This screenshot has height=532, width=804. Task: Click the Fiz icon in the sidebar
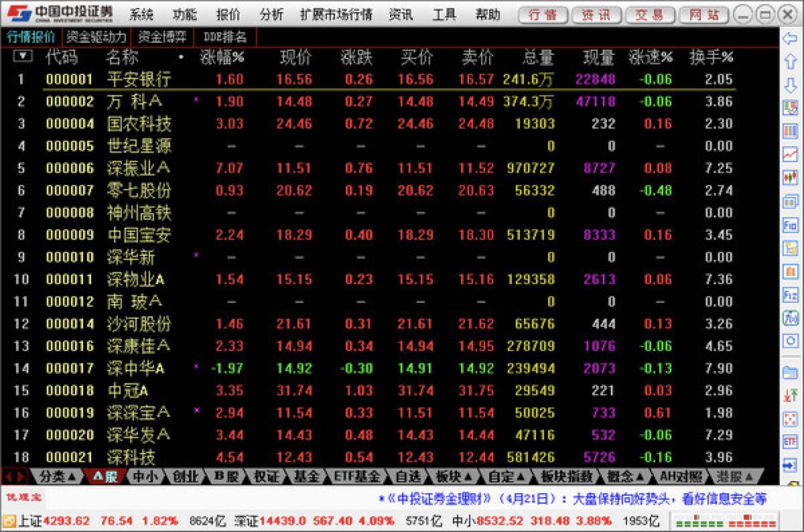click(791, 295)
